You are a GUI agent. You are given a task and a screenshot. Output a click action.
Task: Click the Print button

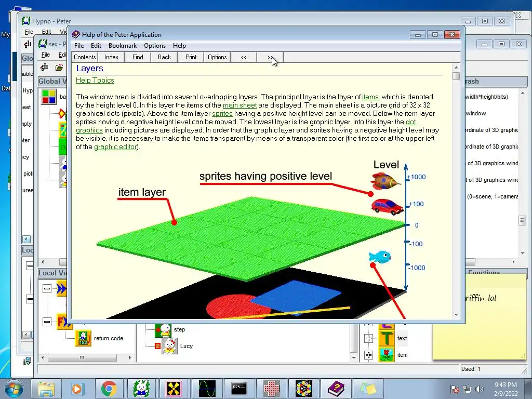click(x=191, y=57)
